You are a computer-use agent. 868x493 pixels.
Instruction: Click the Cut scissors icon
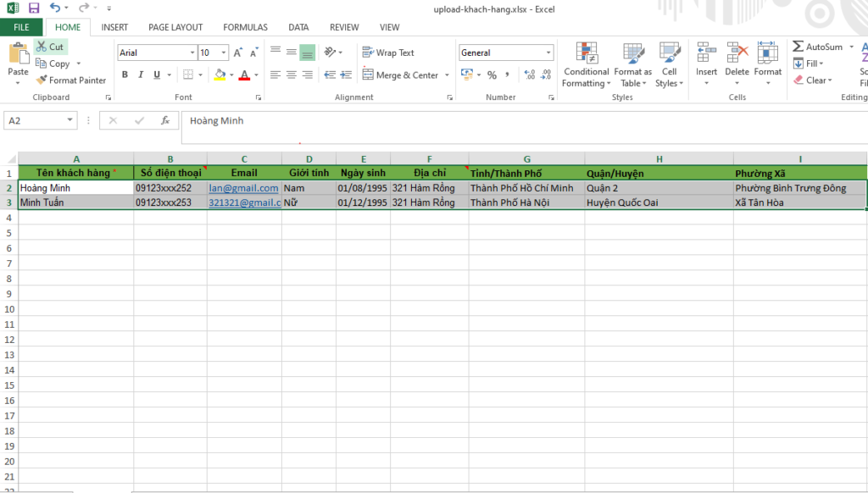tap(42, 47)
